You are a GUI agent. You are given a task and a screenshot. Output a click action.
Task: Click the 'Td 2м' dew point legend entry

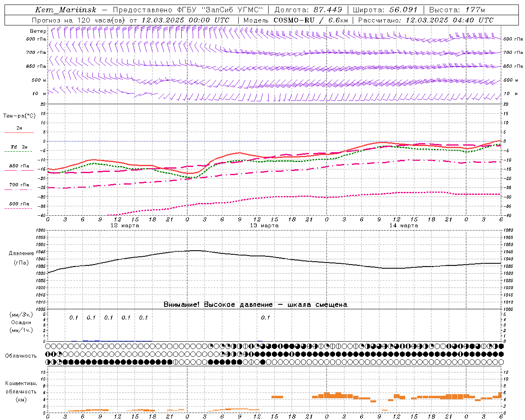(x=19, y=147)
